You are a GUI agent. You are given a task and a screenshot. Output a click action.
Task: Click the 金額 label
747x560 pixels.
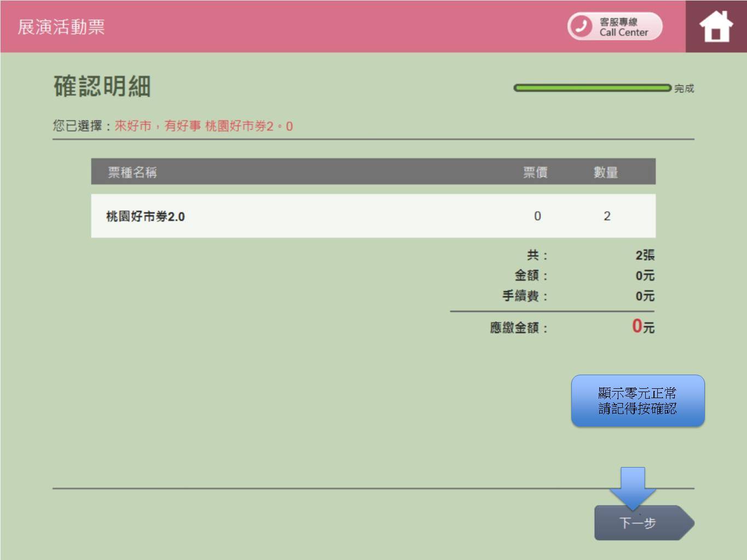click(530, 275)
